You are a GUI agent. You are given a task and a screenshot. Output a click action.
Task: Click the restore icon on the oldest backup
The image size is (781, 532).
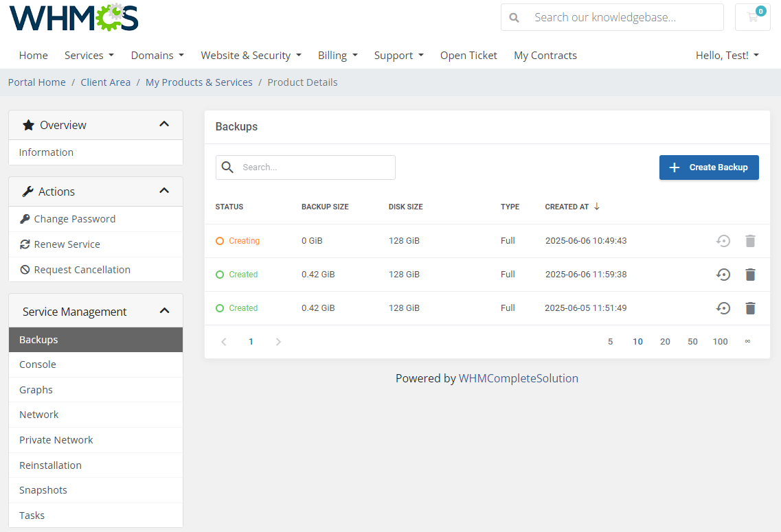point(723,308)
